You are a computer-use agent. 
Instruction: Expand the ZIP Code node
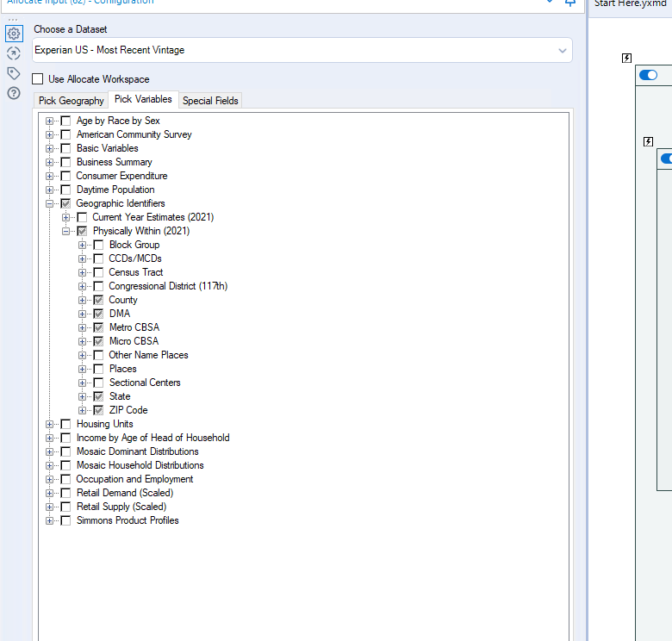coord(82,410)
